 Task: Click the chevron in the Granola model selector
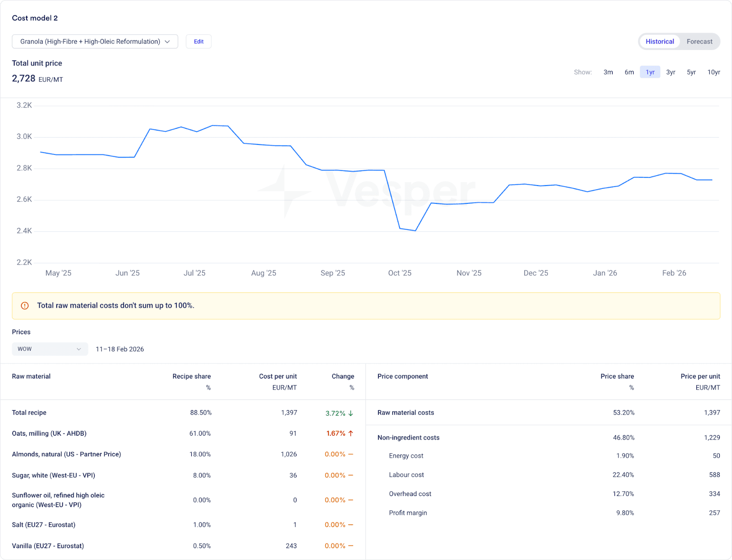pos(167,42)
